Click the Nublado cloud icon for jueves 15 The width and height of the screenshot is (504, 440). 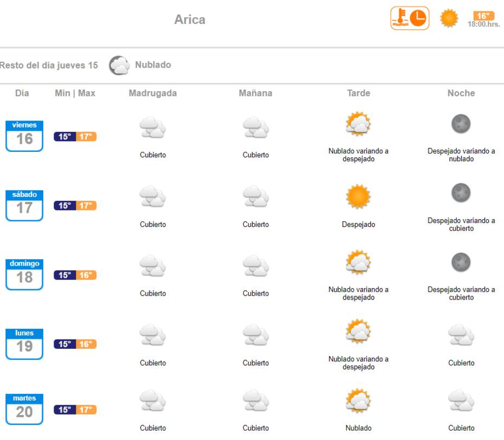(x=119, y=65)
